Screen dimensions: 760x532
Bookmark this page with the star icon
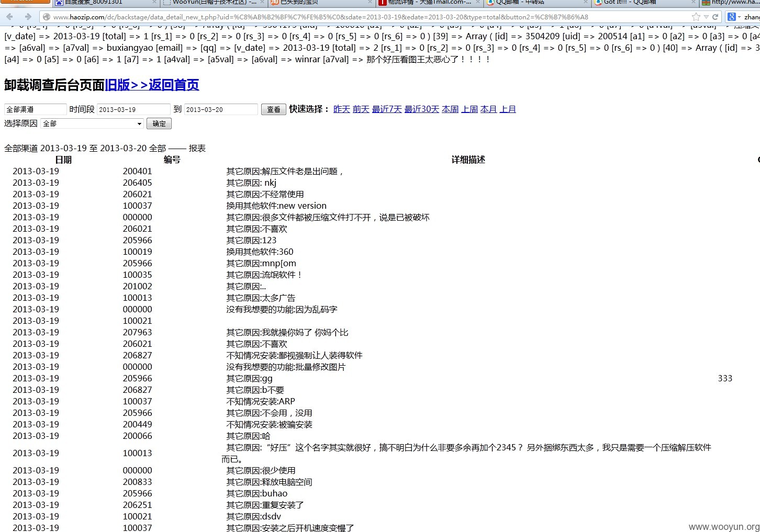point(696,17)
